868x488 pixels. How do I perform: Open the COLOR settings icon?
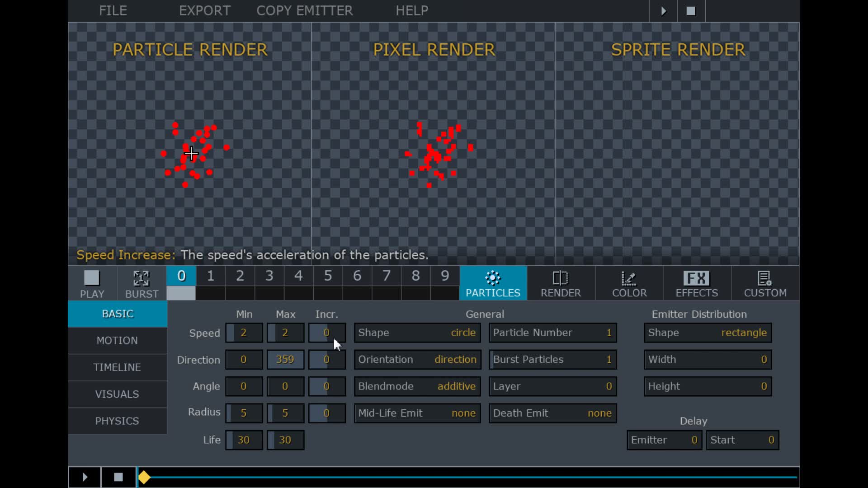click(x=629, y=283)
